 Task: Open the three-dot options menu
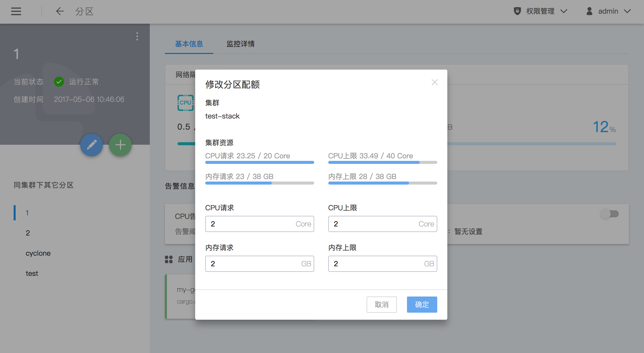(137, 36)
